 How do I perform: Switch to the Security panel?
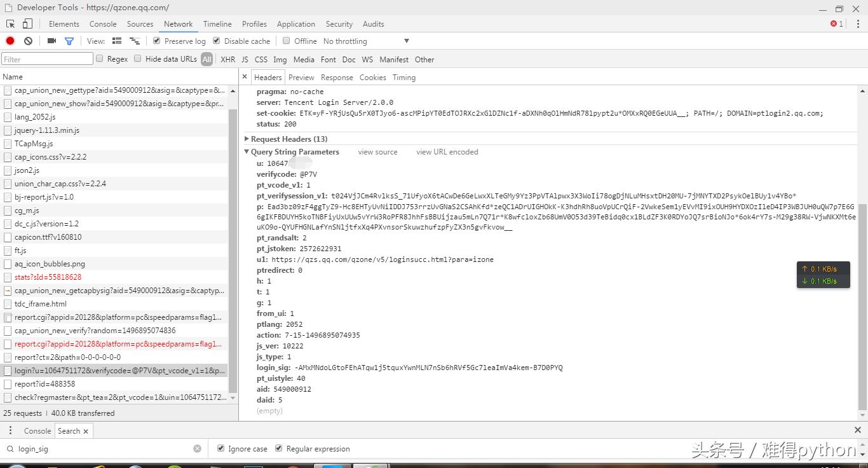[x=339, y=24]
